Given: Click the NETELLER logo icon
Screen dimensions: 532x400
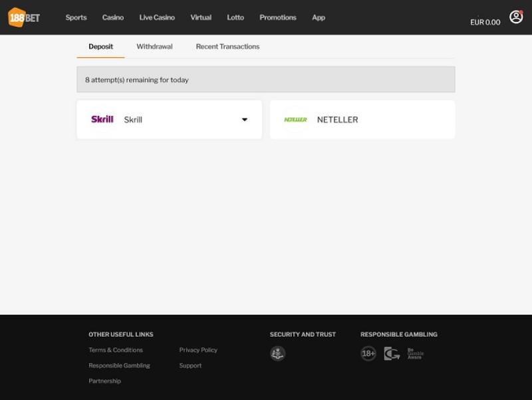Looking at the screenshot, I should (x=295, y=120).
